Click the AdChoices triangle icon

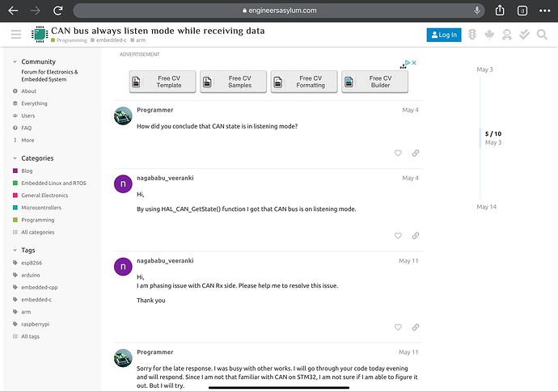408,62
